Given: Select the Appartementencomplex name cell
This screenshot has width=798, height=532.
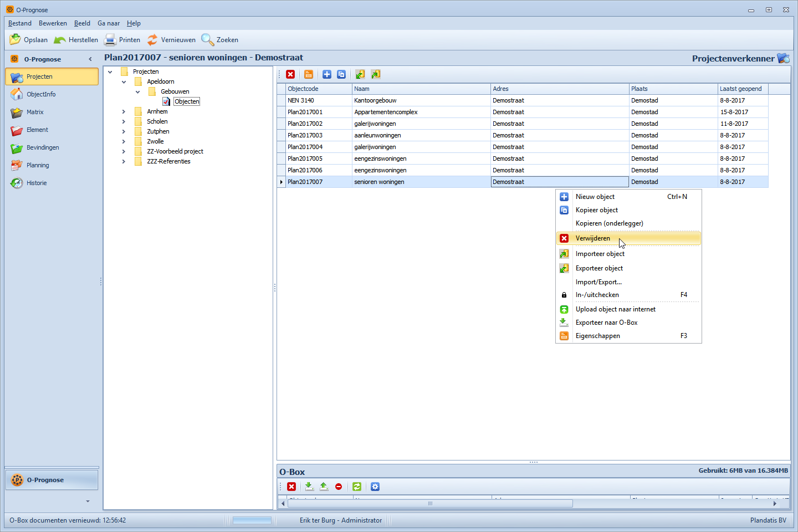Looking at the screenshot, I should tap(421, 112).
